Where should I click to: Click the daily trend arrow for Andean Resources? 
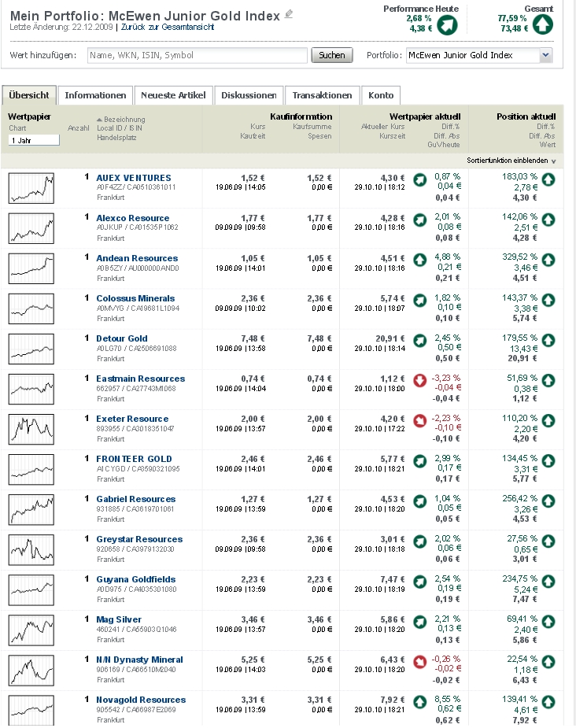click(x=420, y=261)
